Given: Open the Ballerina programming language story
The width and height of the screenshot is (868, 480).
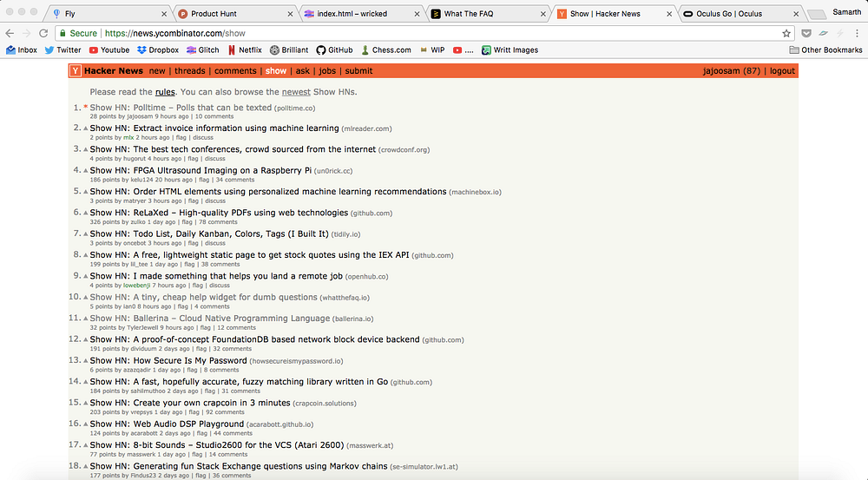Looking at the screenshot, I should [x=210, y=319].
